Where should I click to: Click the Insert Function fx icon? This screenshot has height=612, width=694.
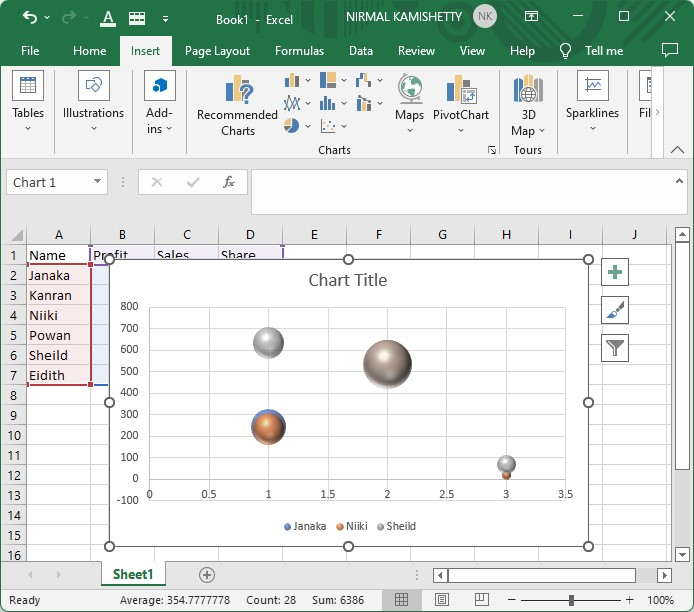click(229, 182)
